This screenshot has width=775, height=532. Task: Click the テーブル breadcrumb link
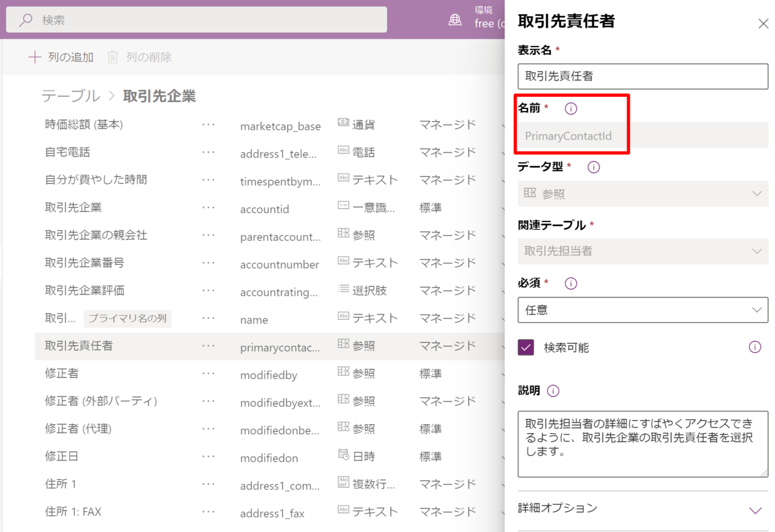[70, 94]
